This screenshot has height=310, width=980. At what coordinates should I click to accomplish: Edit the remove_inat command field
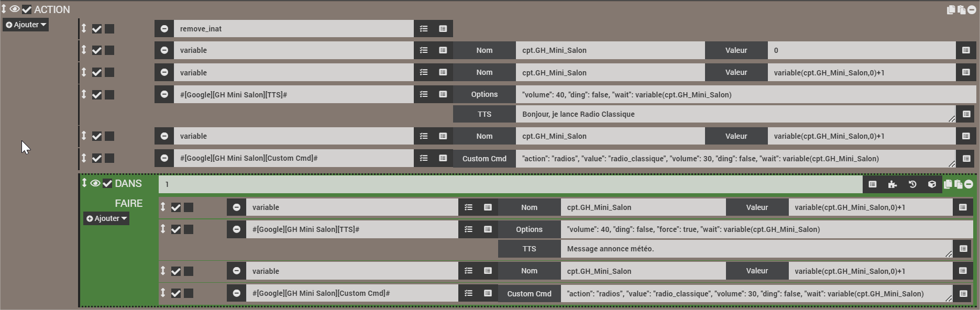click(293, 29)
